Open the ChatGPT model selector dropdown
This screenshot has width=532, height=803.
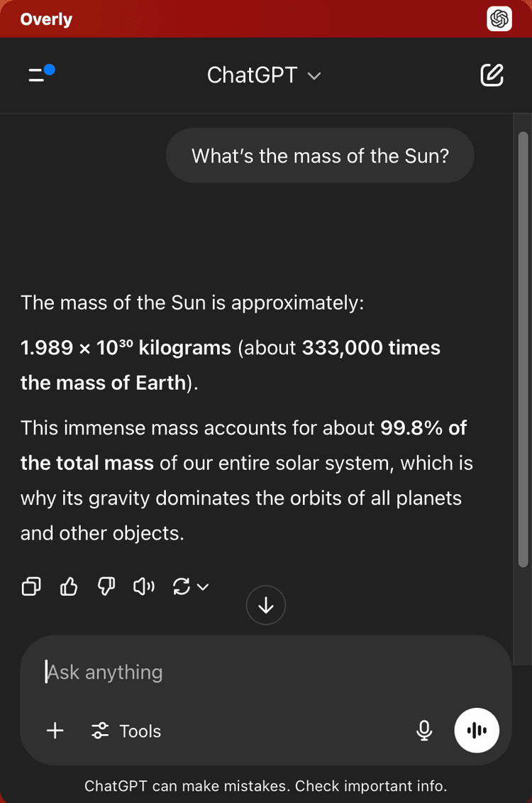coord(264,75)
